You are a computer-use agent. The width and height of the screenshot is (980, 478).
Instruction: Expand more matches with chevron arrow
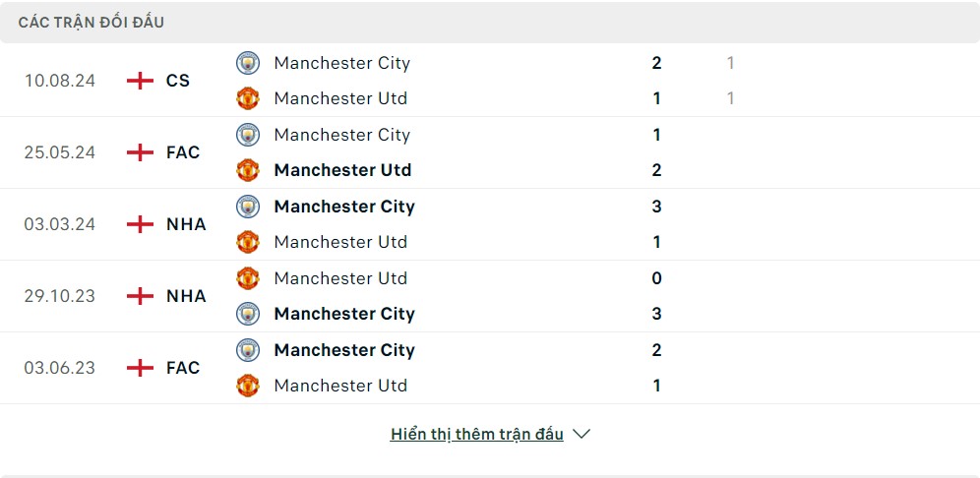click(582, 434)
